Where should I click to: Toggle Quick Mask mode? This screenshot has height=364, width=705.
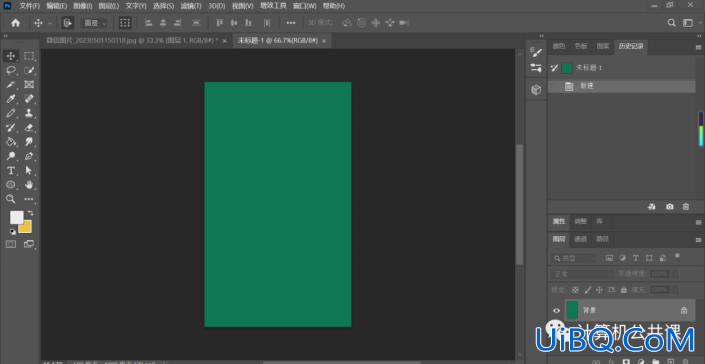pos(11,244)
